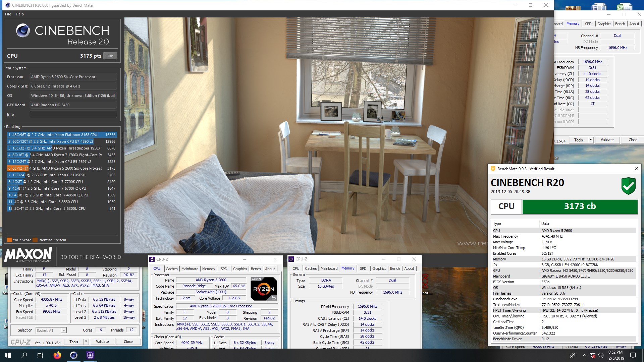Open the notification center icon
Image resolution: width=644 pixels, height=362 pixels.
coord(633,355)
